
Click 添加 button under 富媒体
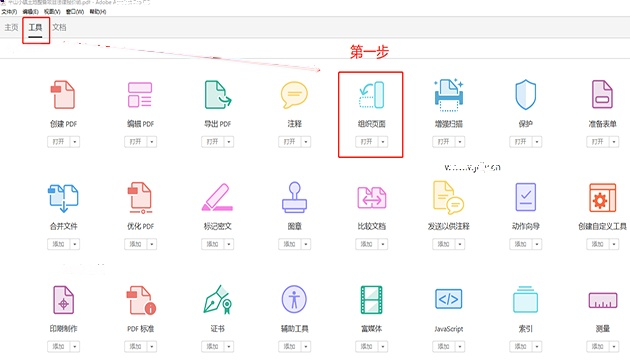(x=367, y=346)
